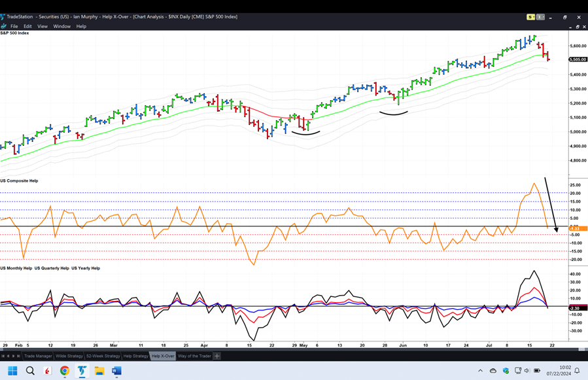Open Microsoft Word from the taskbar
The height and width of the screenshot is (380, 588).
click(116, 371)
